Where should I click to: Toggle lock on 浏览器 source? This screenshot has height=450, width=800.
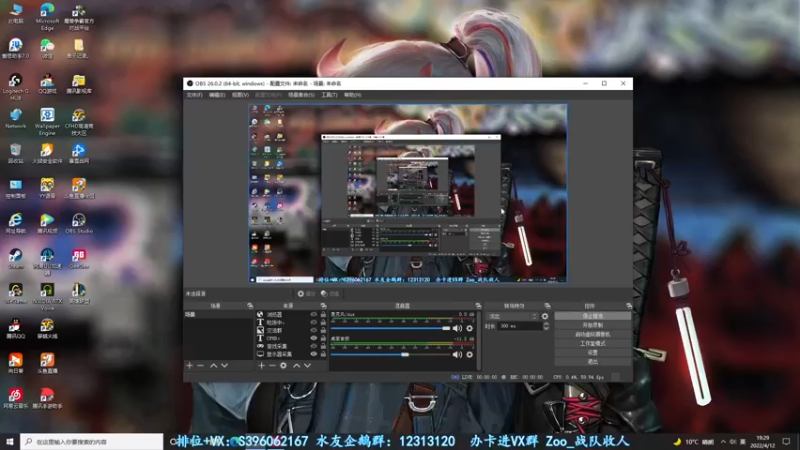[323, 315]
